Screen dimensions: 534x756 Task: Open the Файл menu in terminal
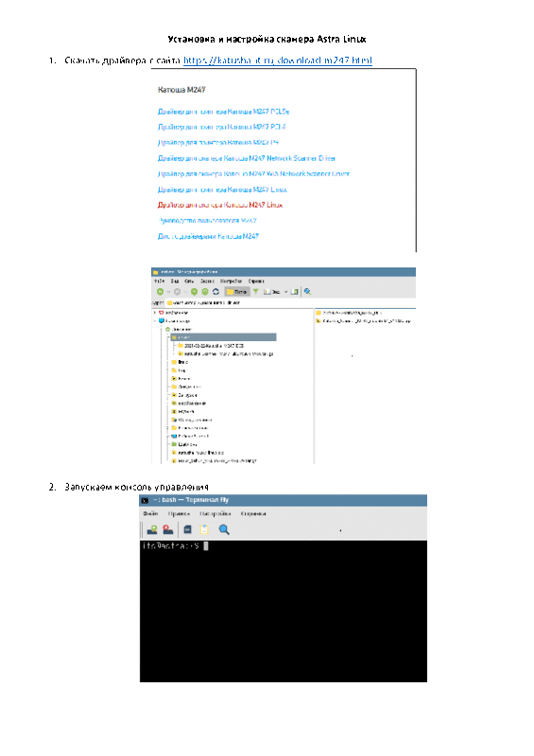pos(150,513)
